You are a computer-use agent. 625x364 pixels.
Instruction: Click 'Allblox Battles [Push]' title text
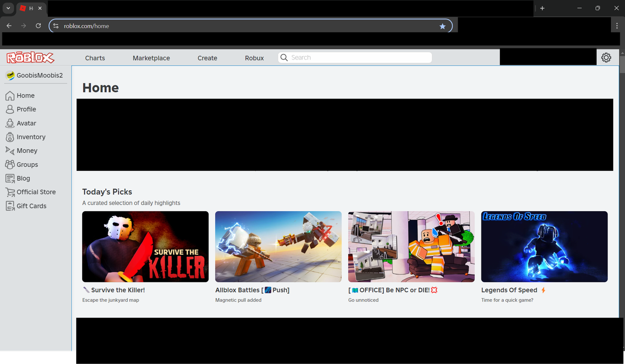[x=252, y=290]
